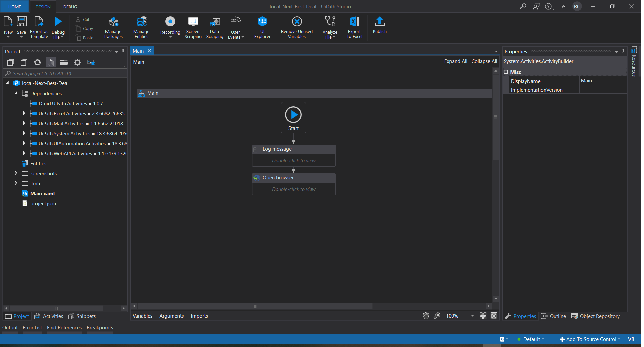This screenshot has width=644, height=347.
Task: Open search in title bar
Action: click(x=523, y=6)
